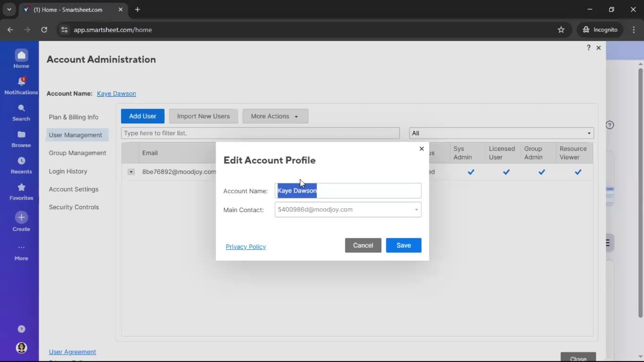Open Search from the sidebar

point(21,112)
